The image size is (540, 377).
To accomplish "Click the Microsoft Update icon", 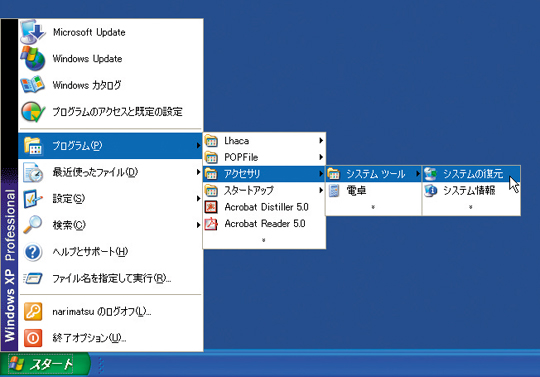I will point(33,32).
